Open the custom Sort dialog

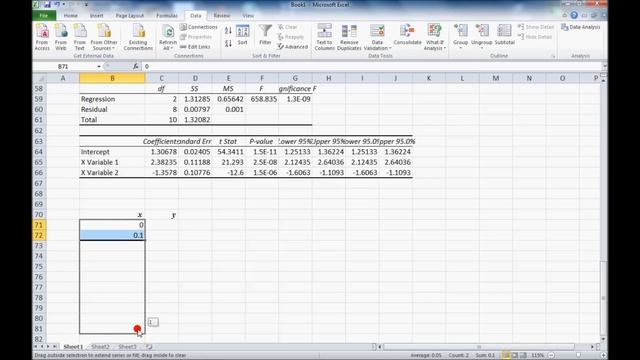pyautogui.click(x=242, y=35)
